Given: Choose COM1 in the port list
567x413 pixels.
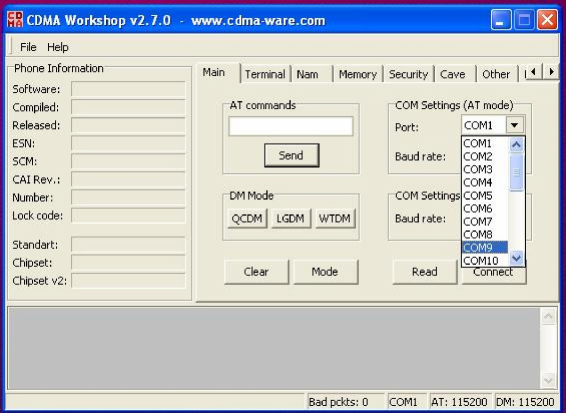Looking at the screenshot, I should tap(485, 144).
